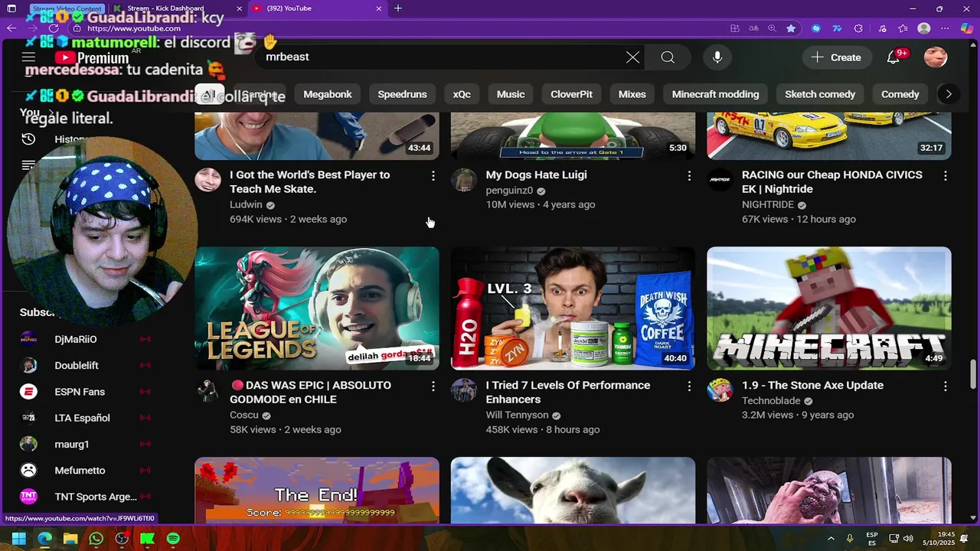Image resolution: width=980 pixels, height=551 pixels.
Task: Open the account avatar menu
Action: [x=936, y=57]
